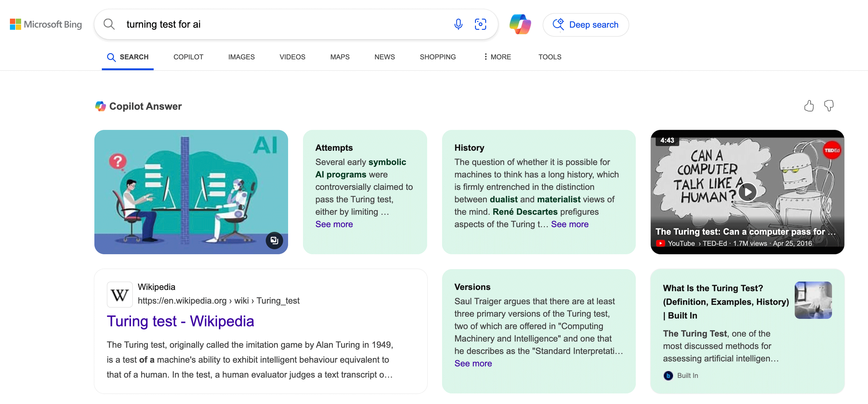
Task: Click the 'Attempts' card heading
Action: (x=334, y=148)
